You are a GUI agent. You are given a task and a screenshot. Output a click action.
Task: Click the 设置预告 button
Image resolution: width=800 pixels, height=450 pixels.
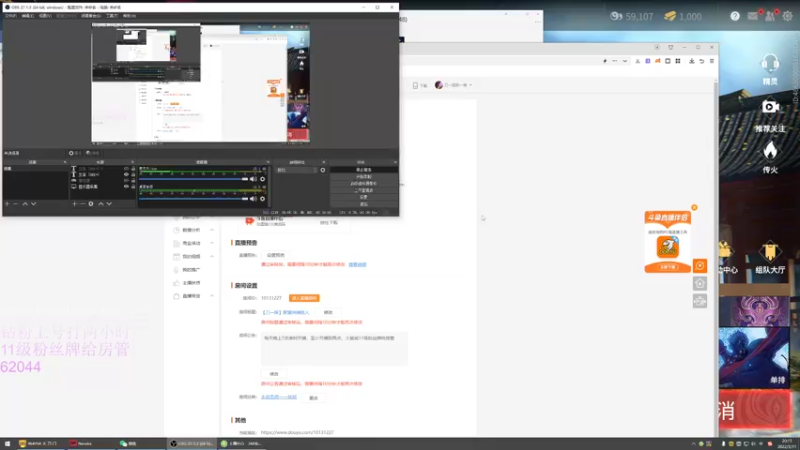(x=276, y=255)
